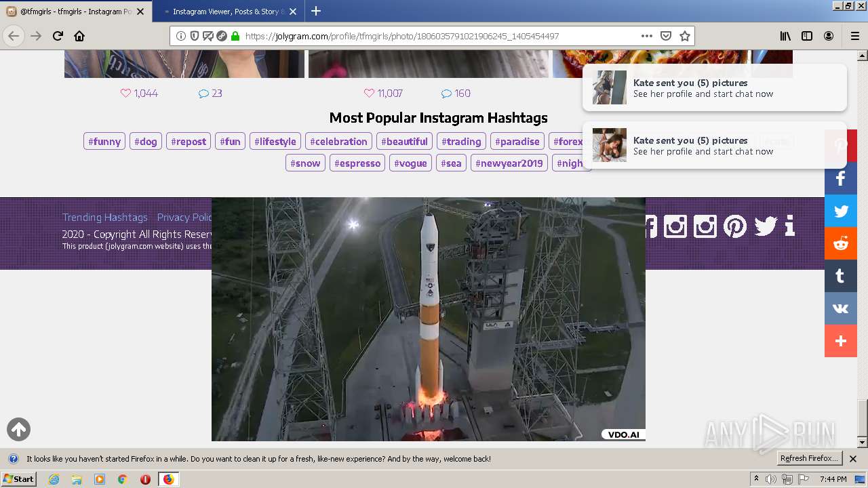Open the #funny hashtag
Viewport: 868px width, 488px height.
(104, 141)
